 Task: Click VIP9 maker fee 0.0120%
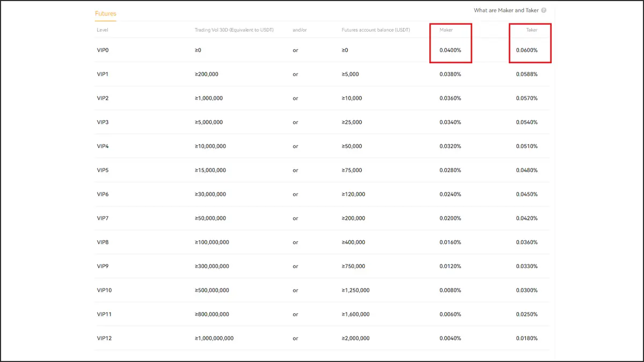click(450, 267)
